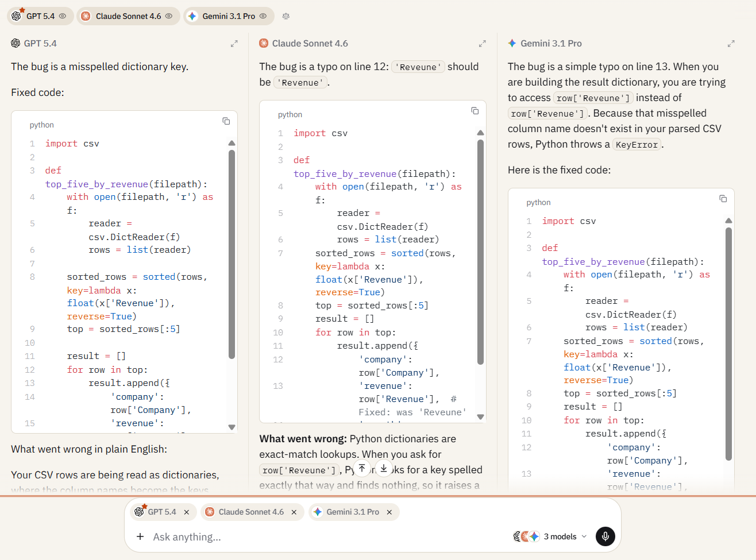Remove Gemini 3.1 Pro chip from prompt box
756x560 pixels.
(x=389, y=512)
